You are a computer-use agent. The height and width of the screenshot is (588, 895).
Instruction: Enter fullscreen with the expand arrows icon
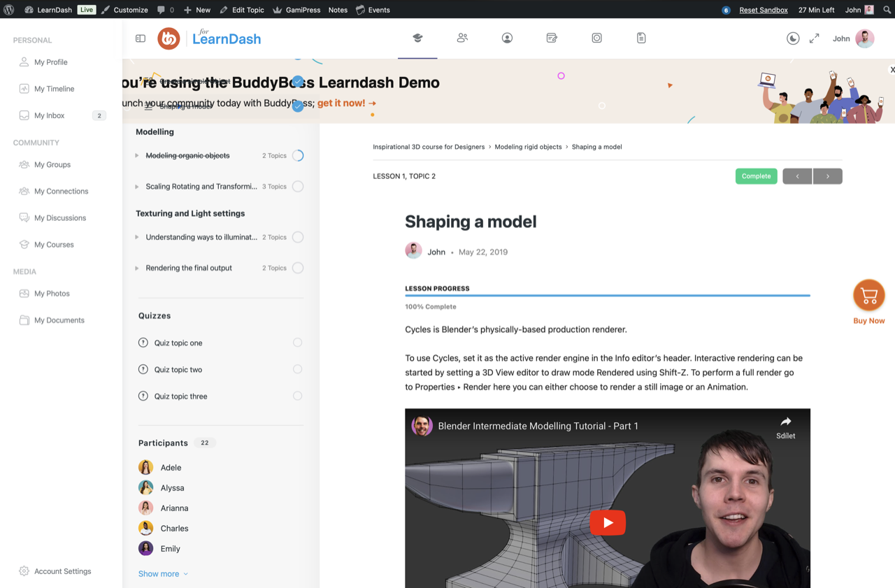pos(814,38)
